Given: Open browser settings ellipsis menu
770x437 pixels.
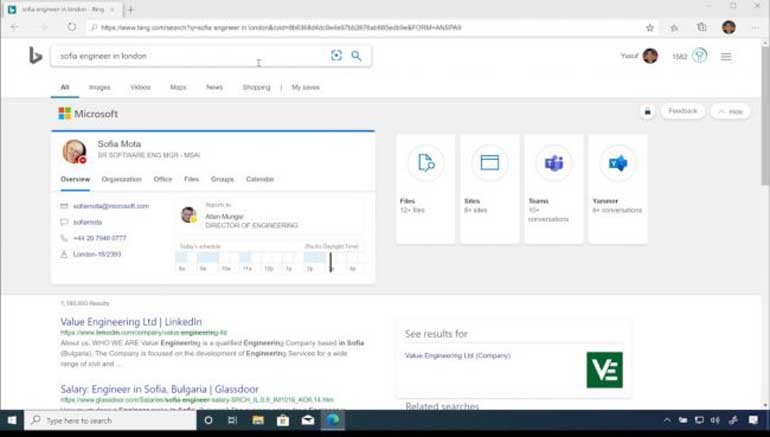Looking at the screenshot, I should tap(755, 27).
